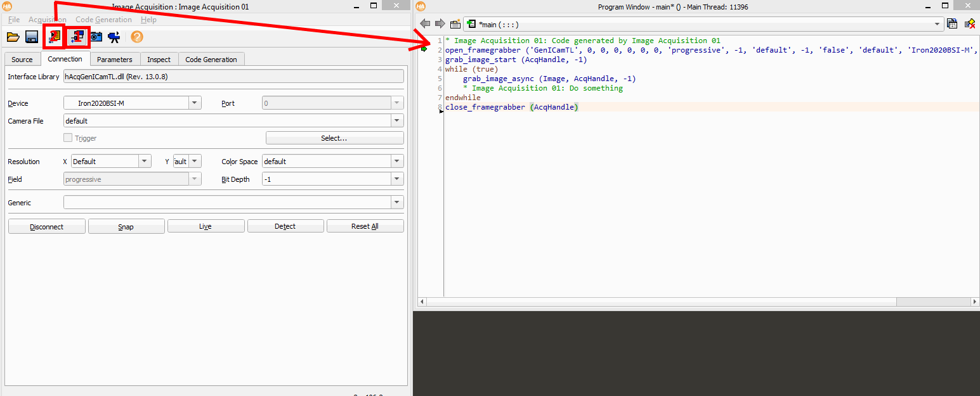Open the Code Generation tab
The width and height of the screenshot is (980, 396).
211,60
